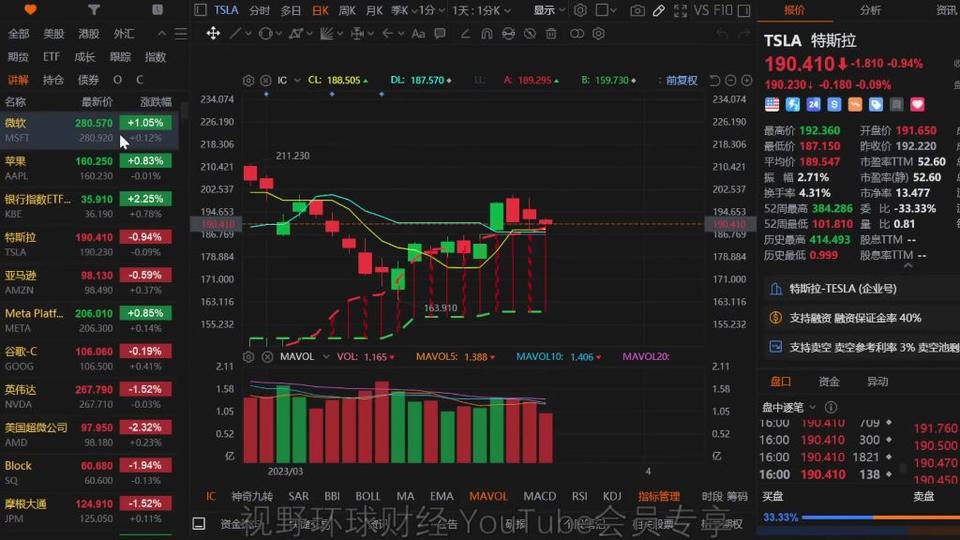Close the MAVOL indicator with X icon
The height and width of the screenshot is (540, 960).
tap(268, 356)
